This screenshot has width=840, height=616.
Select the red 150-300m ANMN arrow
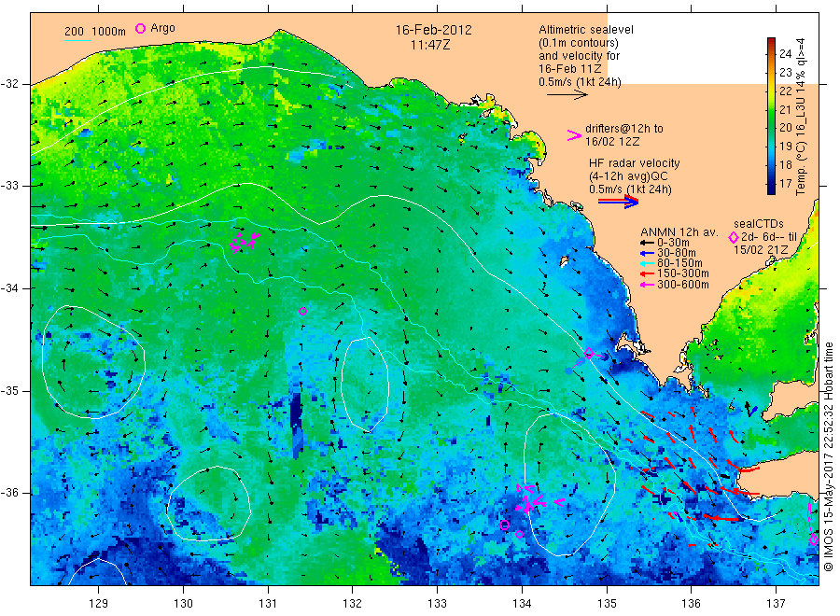[648, 273]
